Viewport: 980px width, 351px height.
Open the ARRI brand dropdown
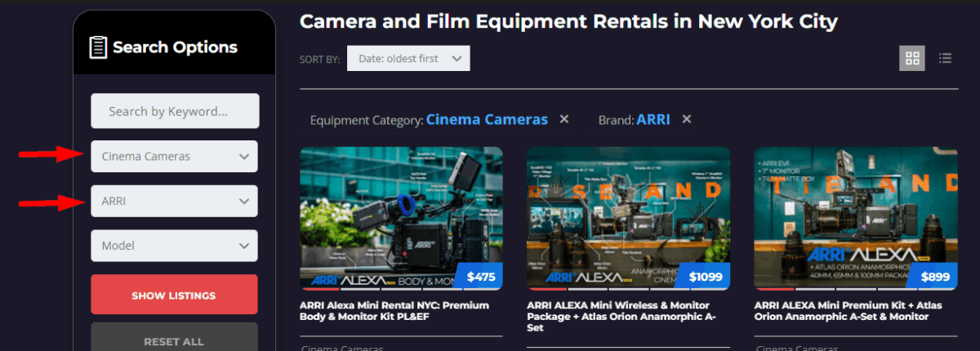tap(174, 201)
